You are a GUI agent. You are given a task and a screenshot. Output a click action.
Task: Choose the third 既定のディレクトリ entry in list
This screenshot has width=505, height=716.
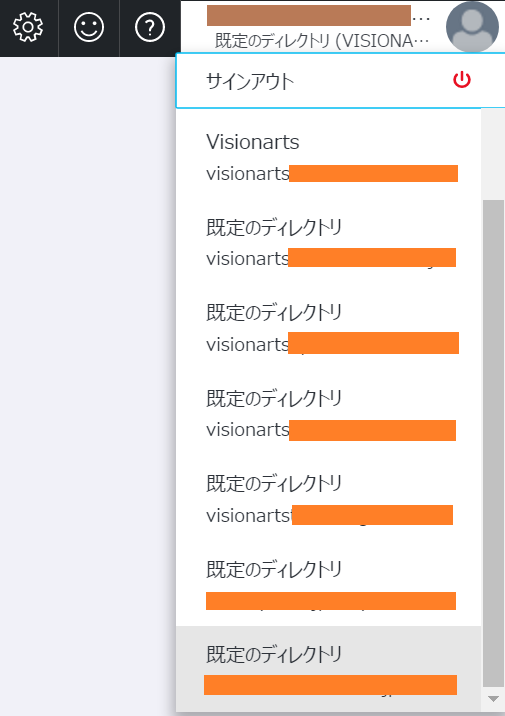click(x=328, y=413)
